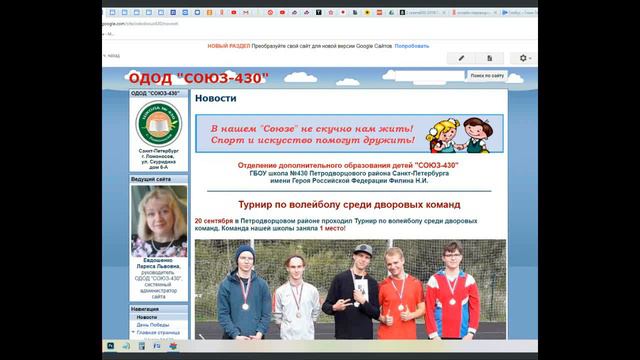Click the Поиск по сайту button

pos(487,76)
